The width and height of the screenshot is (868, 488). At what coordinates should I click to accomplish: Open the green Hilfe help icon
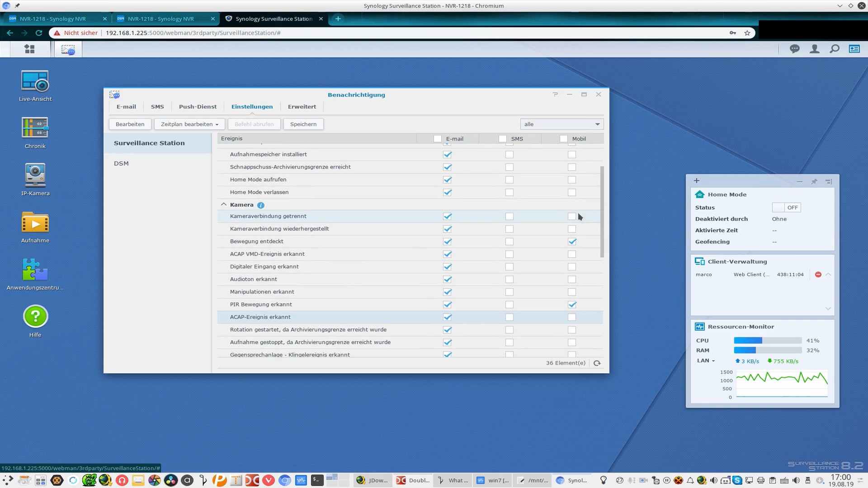pos(35,317)
